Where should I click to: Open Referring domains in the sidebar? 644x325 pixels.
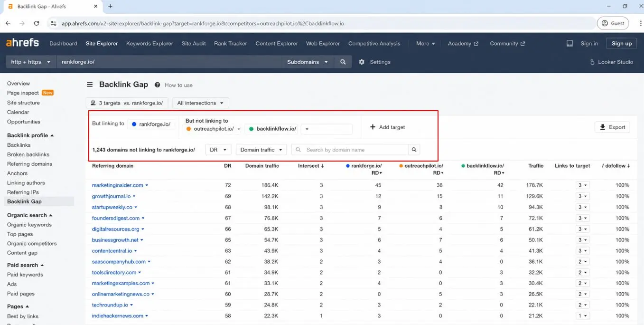pos(29,164)
